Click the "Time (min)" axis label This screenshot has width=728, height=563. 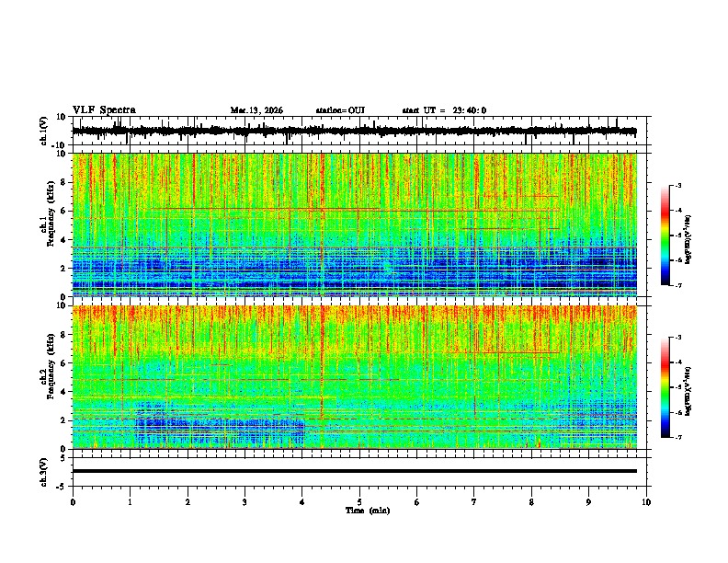(x=368, y=511)
